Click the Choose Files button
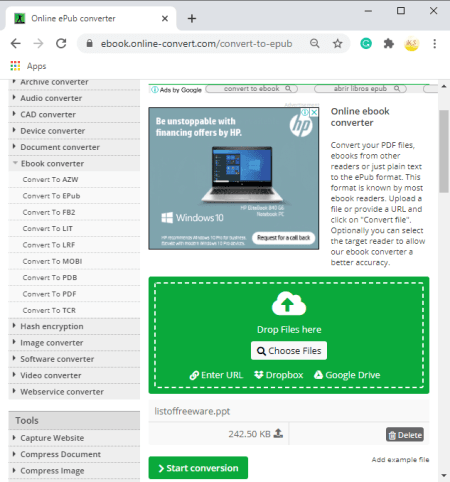The height and width of the screenshot is (482, 450). pos(289,351)
